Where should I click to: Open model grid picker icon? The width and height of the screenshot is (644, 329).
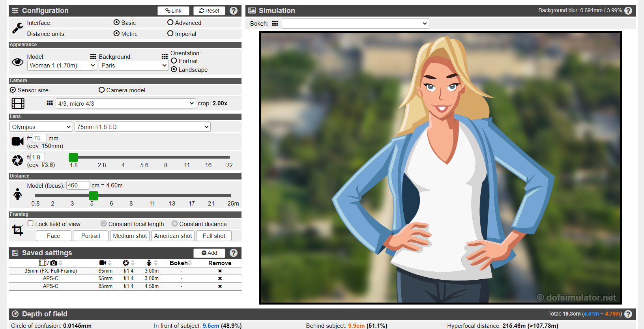pos(93,56)
